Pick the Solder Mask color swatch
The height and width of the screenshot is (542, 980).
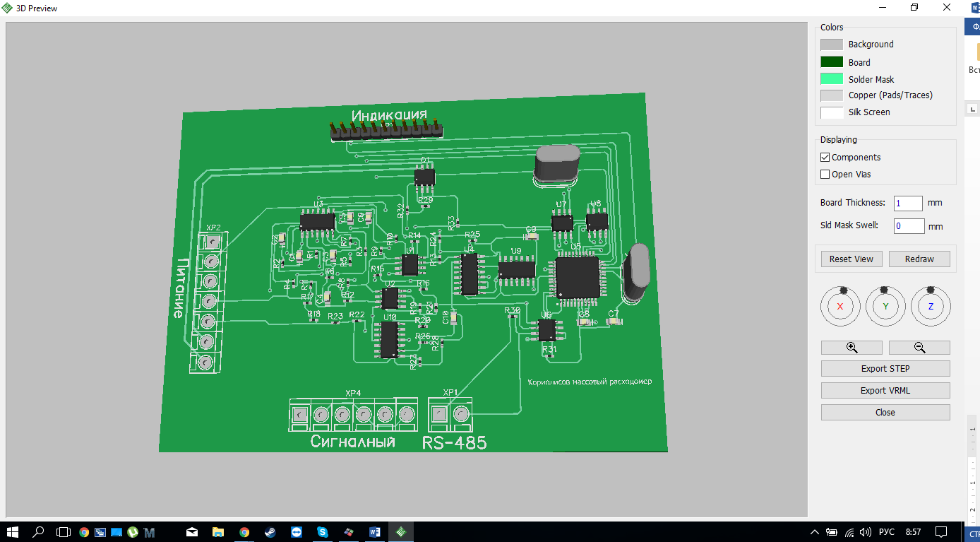tap(832, 79)
